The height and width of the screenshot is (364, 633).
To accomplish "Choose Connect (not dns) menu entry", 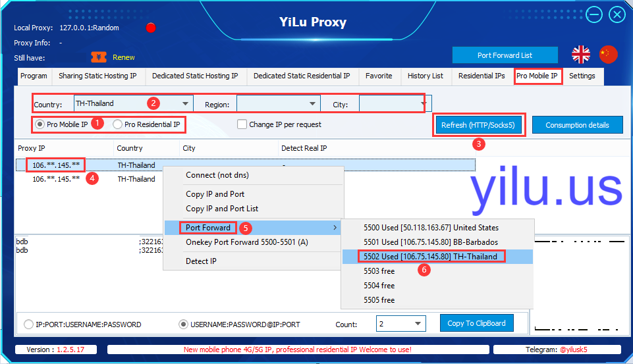I will 254,175.
